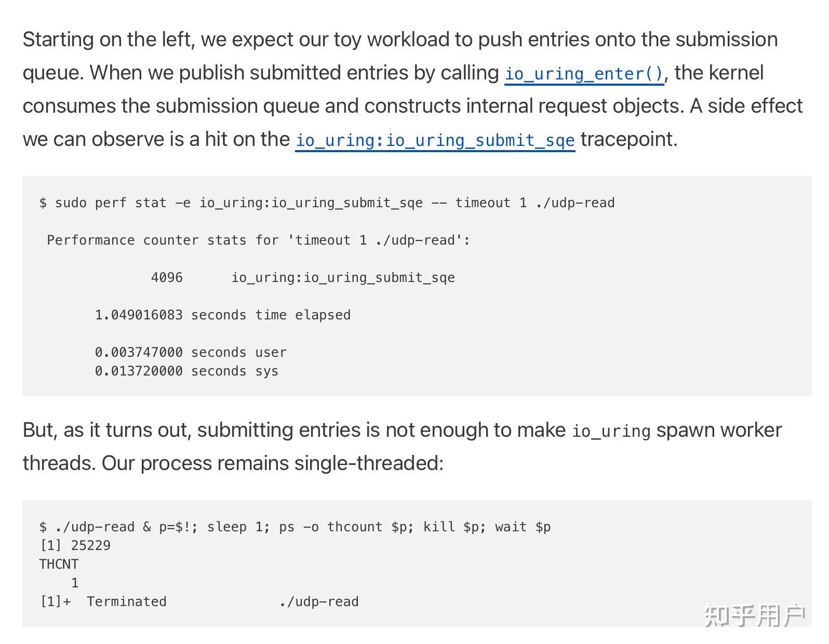Viewport: 829px width, 644px height.
Task: Open the io_uring_enter() link
Action: [584, 74]
